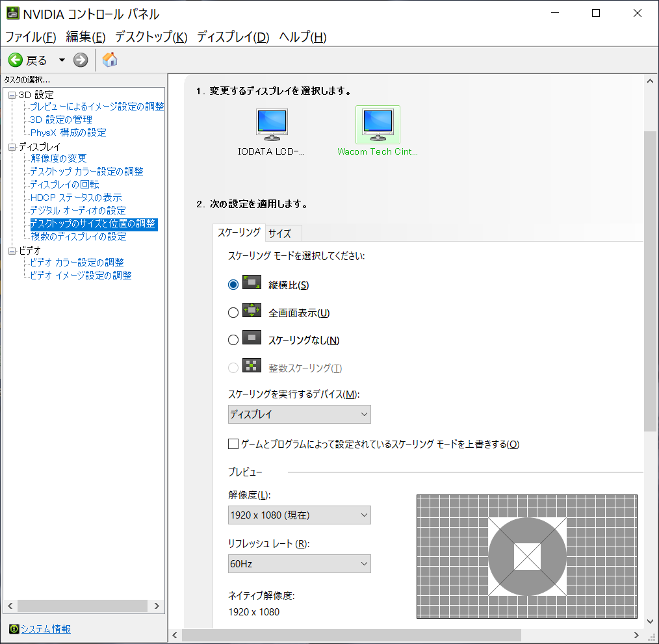Open the Back button history dropdown arrow
Viewport: 659px width, 644px height.
click(x=62, y=60)
